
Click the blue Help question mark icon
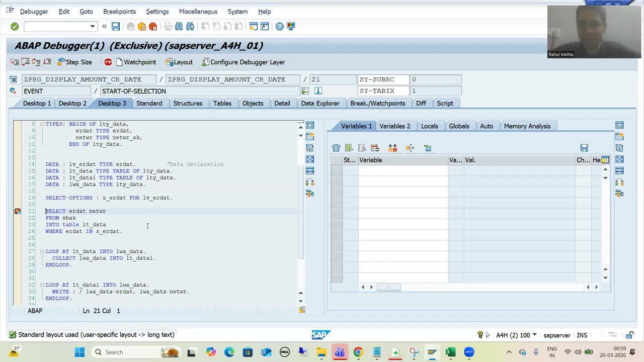point(280,26)
